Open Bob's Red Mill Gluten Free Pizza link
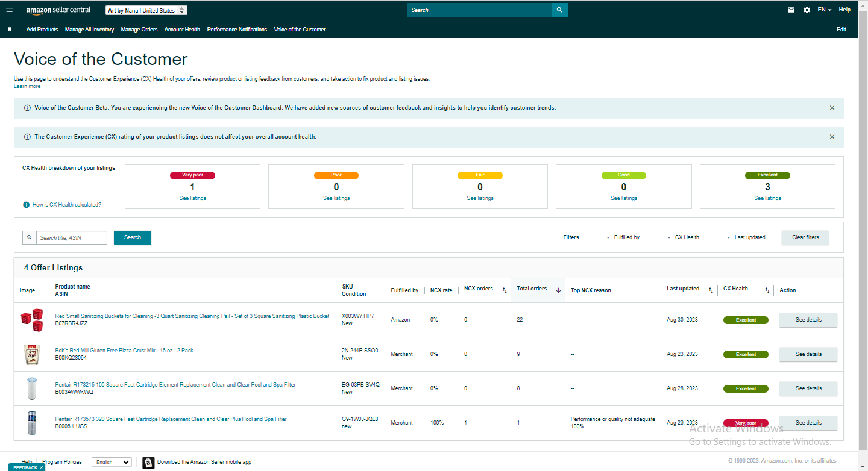Viewport: 868px width, 471px height. [124, 351]
